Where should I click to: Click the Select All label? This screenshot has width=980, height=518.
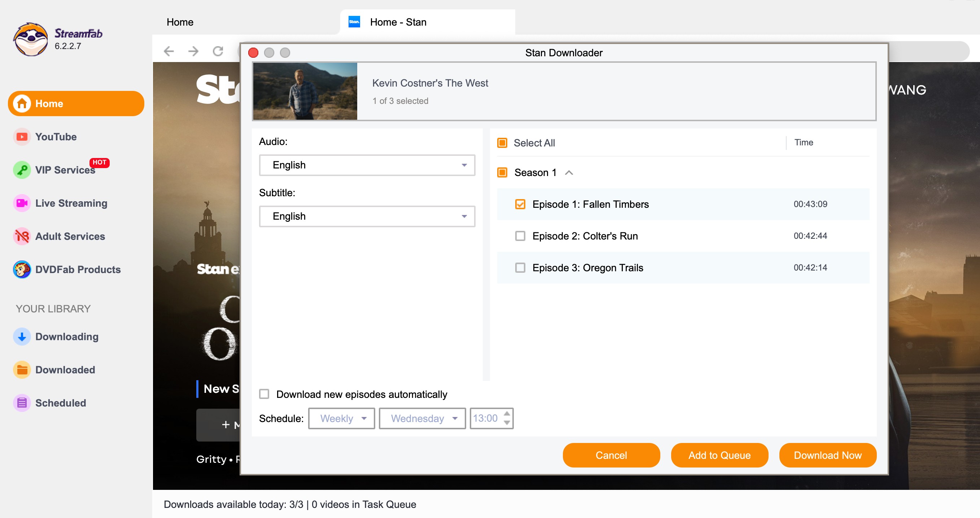(x=534, y=143)
